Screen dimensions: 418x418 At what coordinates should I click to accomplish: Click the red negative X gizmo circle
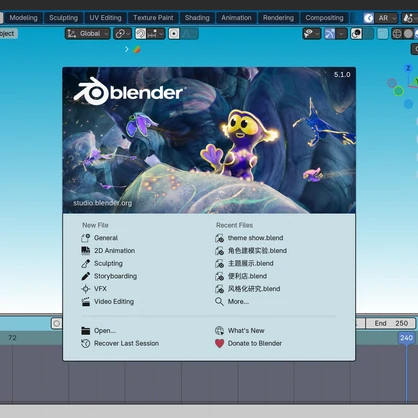click(392, 82)
